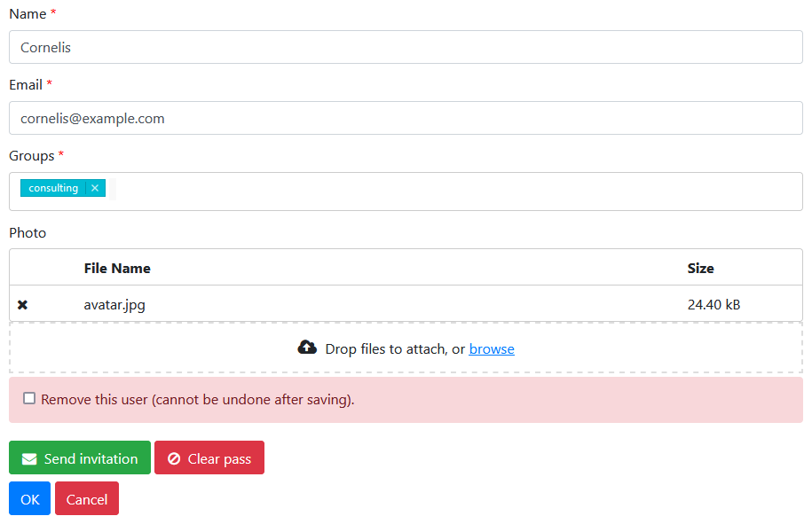Select the consulting tag label
Screen dimensions: 812x524
click(x=52, y=187)
